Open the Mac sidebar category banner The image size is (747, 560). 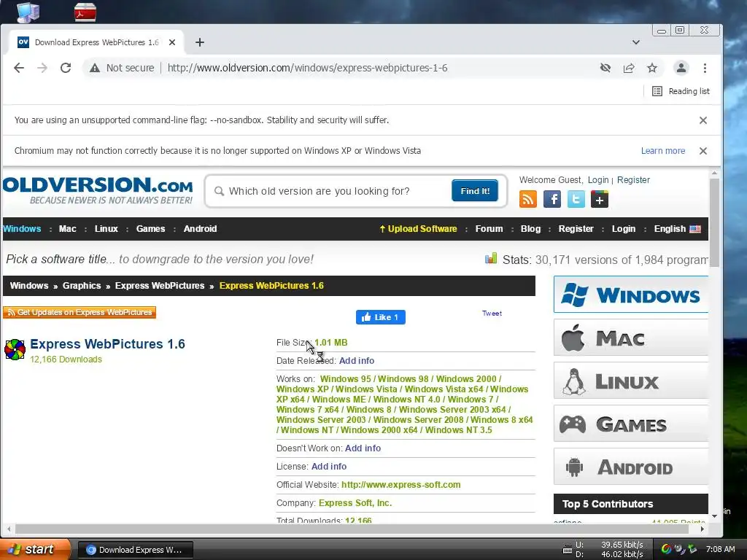point(631,338)
